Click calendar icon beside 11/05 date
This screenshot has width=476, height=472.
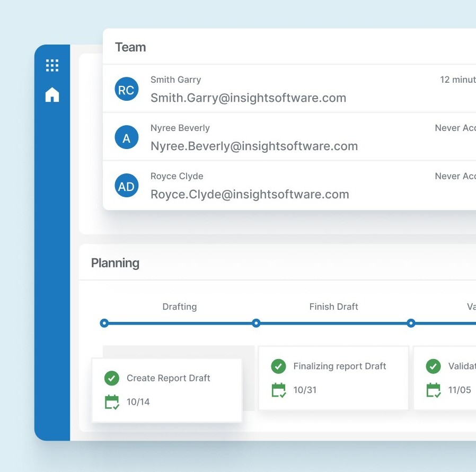point(434,390)
